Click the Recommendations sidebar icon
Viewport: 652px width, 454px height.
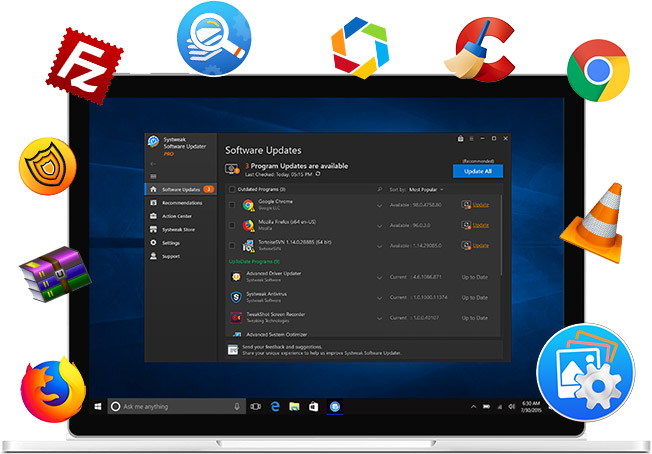click(x=153, y=203)
